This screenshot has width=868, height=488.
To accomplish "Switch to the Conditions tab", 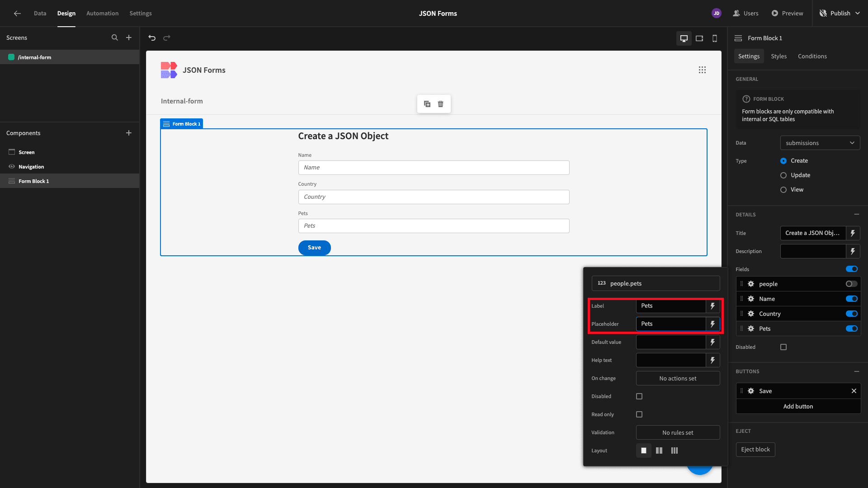I will (812, 56).
